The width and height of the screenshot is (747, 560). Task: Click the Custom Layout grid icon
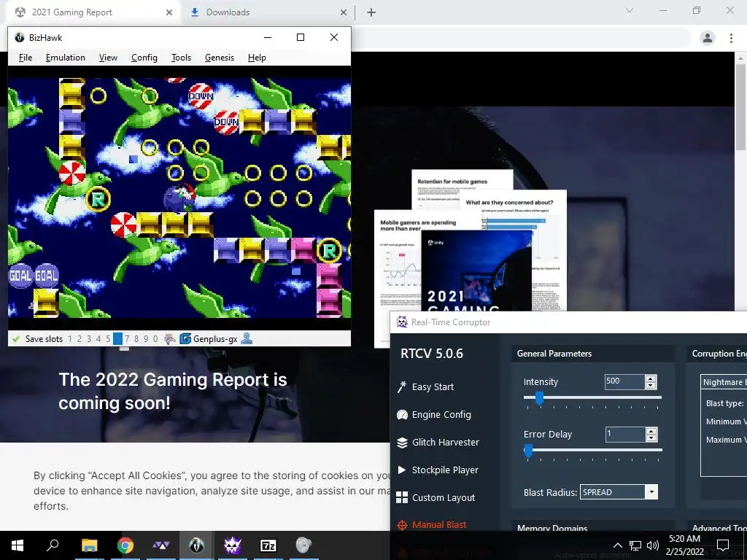(x=402, y=497)
